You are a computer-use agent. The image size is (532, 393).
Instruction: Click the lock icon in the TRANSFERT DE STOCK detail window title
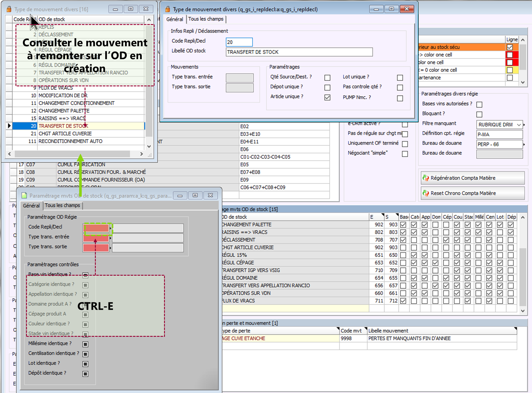click(168, 9)
